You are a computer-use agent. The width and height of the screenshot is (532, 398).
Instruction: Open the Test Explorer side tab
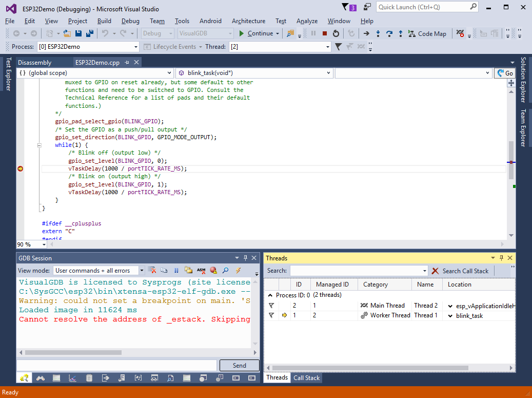tap(9, 74)
